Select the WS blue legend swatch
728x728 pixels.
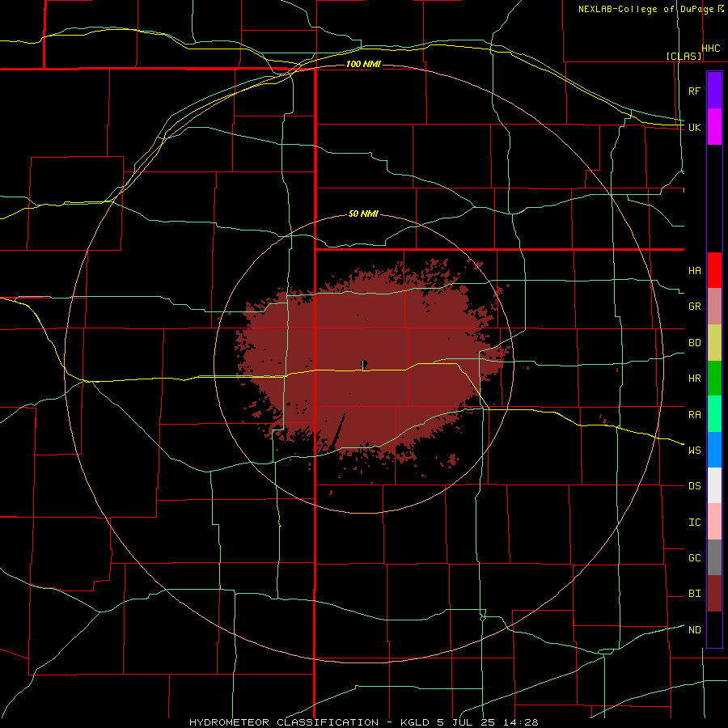coord(714,450)
